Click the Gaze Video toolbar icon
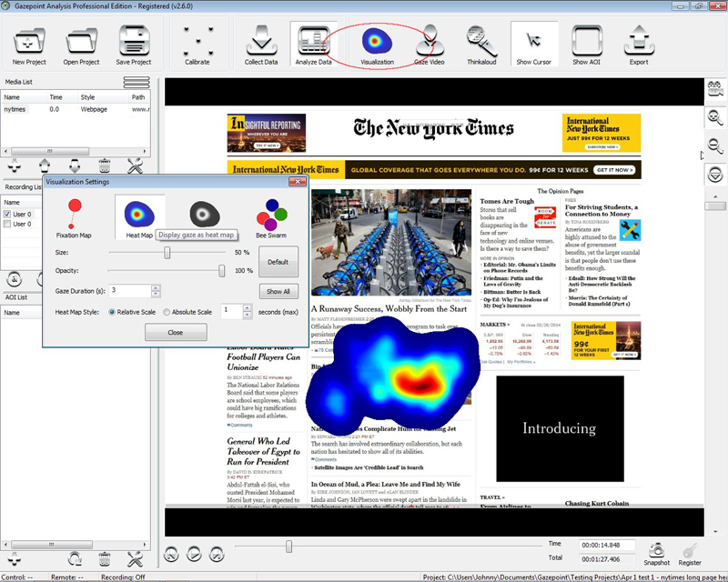728x582 pixels. point(430,45)
